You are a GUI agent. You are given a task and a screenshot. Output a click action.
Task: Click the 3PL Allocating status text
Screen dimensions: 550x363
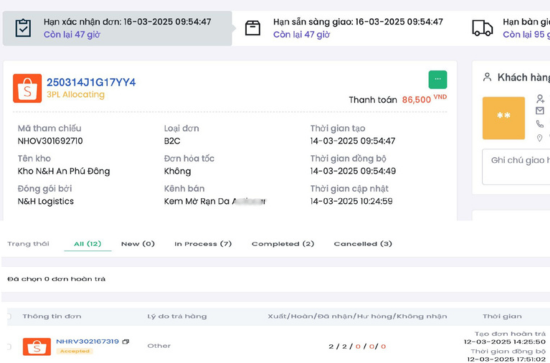pyautogui.click(x=76, y=95)
